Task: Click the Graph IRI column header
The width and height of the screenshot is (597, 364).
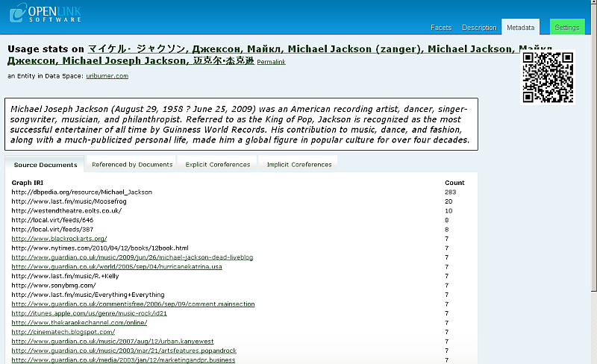Action: point(28,183)
